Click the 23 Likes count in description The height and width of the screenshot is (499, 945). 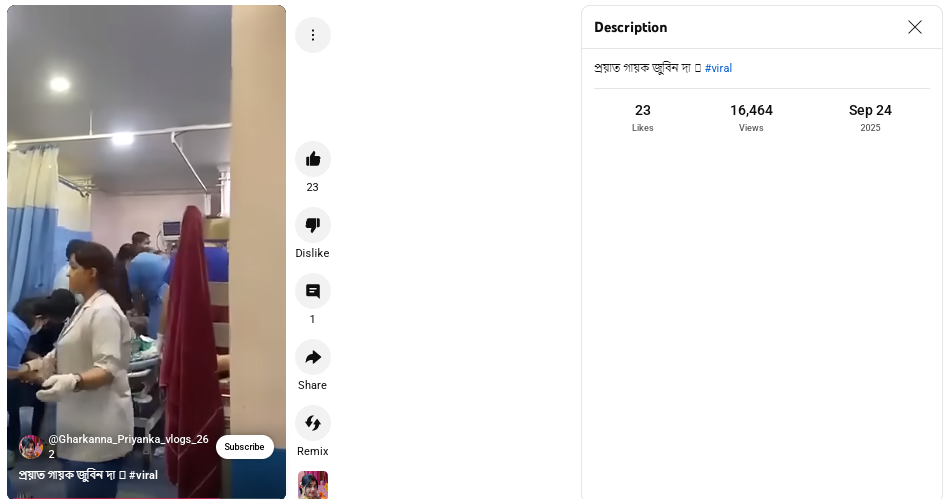click(642, 118)
